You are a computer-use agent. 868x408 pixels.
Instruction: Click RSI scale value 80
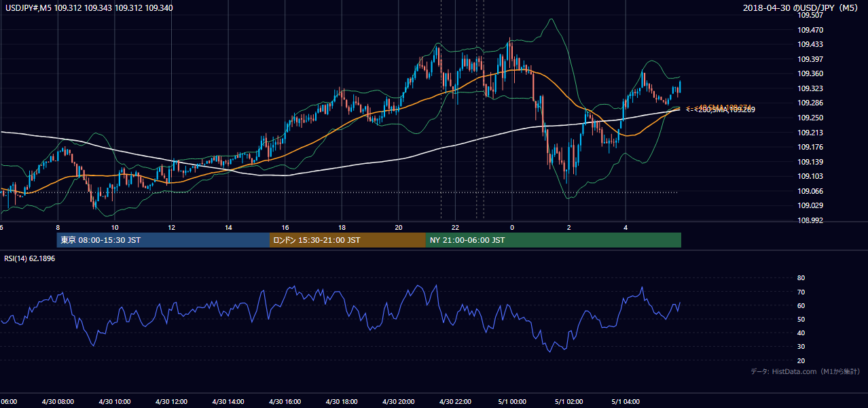click(x=801, y=278)
